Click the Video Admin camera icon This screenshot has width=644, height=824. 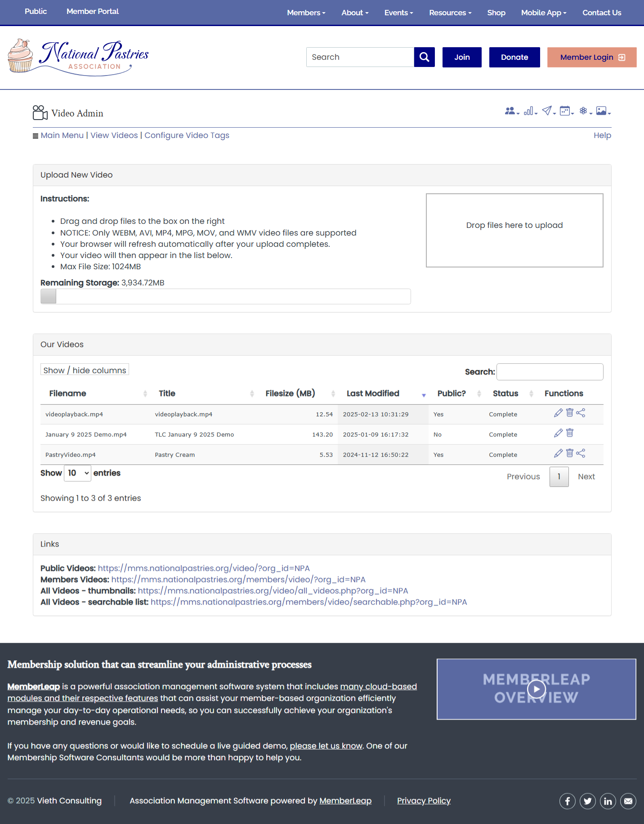point(40,113)
